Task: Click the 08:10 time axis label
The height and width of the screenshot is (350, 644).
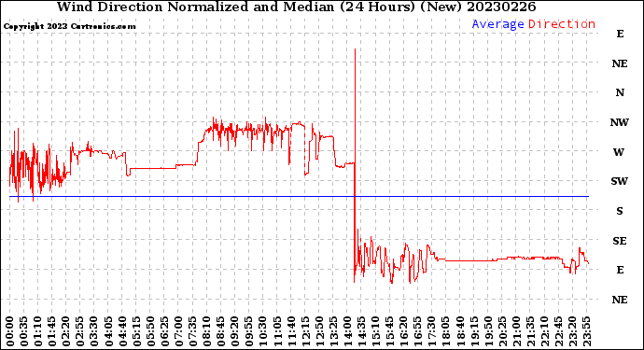Action: click(206, 331)
